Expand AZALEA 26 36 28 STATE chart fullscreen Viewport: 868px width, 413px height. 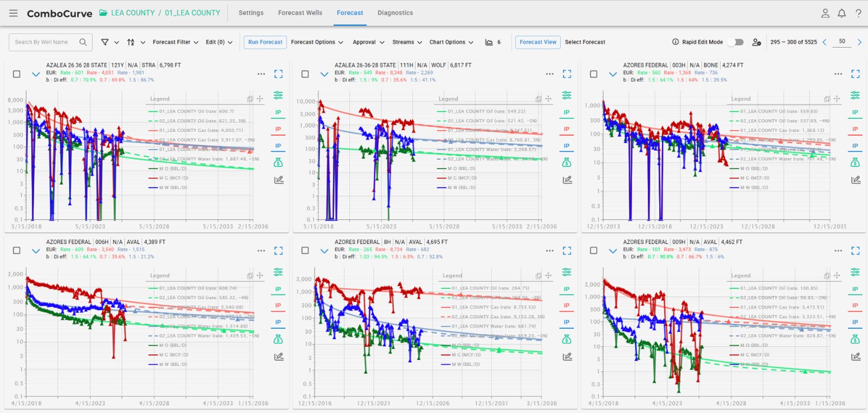pyautogui.click(x=278, y=74)
